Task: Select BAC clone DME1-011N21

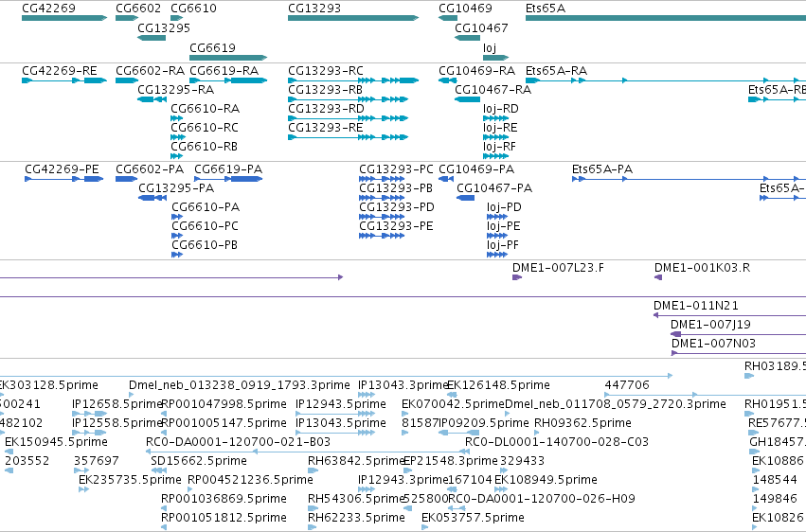Action: [x=695, y=306]
